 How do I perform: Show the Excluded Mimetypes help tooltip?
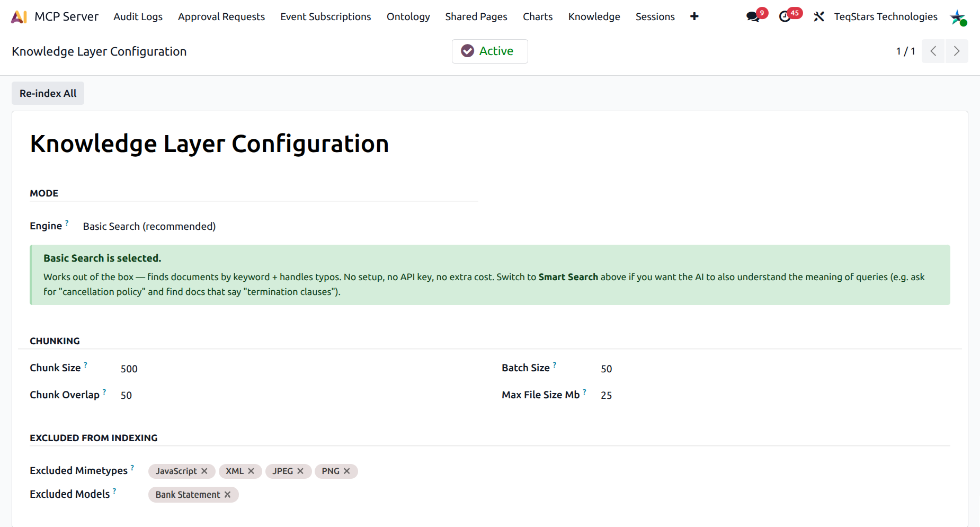pos(132,468)
